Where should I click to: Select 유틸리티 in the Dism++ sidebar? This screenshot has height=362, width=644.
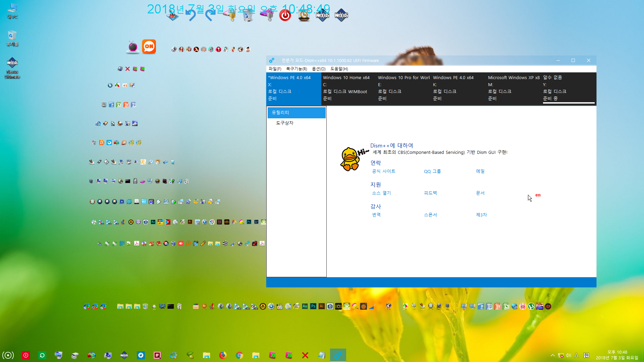coord(297,113)
